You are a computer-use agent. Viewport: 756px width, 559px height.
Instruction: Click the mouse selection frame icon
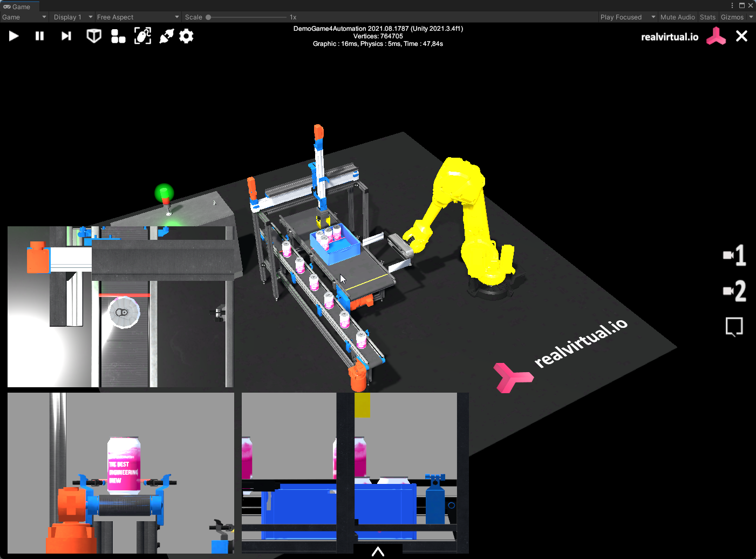[142, 36]
